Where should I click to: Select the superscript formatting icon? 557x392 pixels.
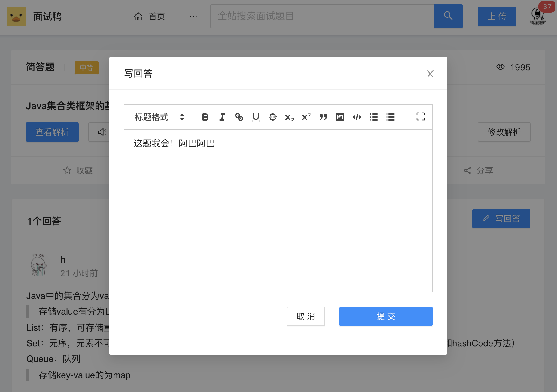coord(306,117)
